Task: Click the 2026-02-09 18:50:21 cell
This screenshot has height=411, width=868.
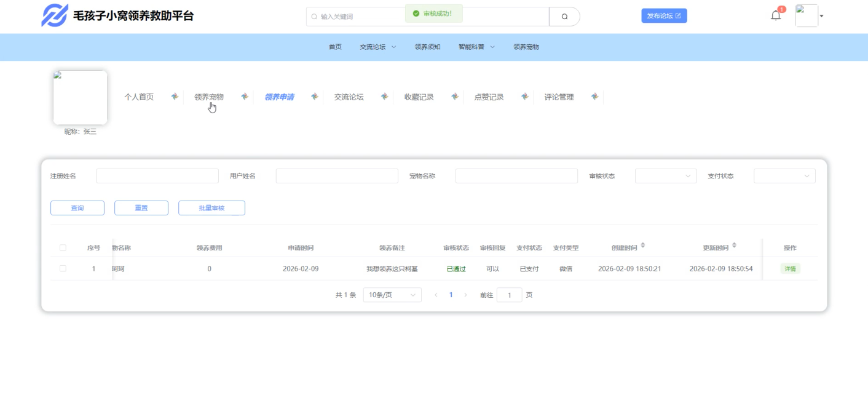Action: pos(629,269)
